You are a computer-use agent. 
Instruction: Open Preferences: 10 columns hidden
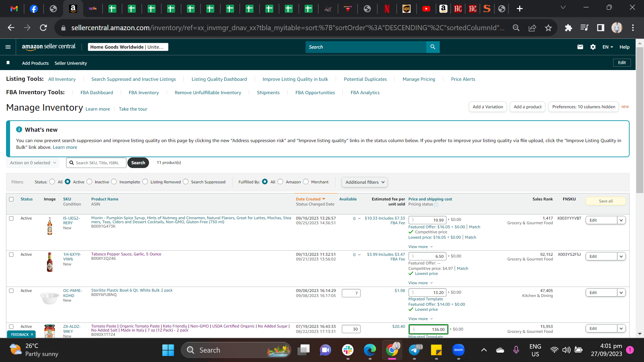584,107
